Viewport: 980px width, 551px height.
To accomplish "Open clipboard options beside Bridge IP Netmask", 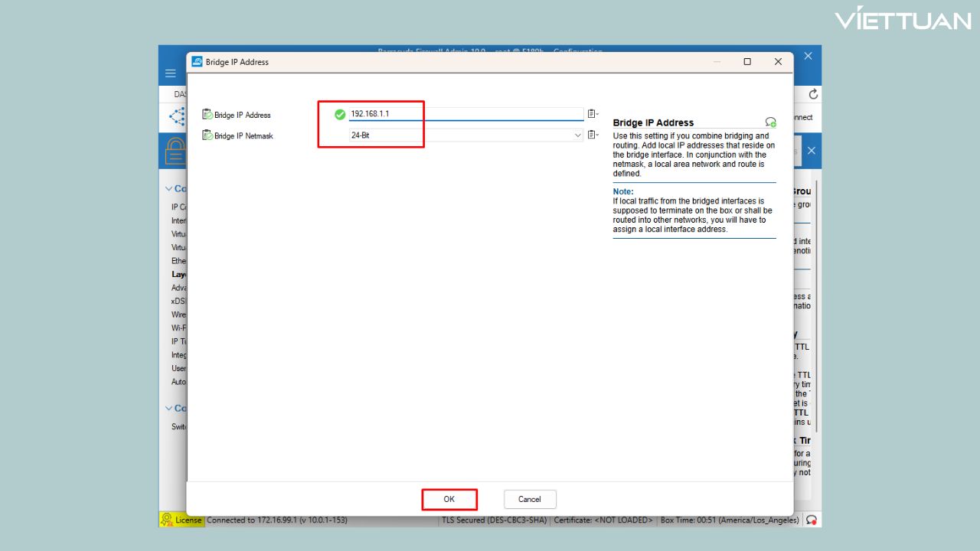I will click(x=593, y=135).
